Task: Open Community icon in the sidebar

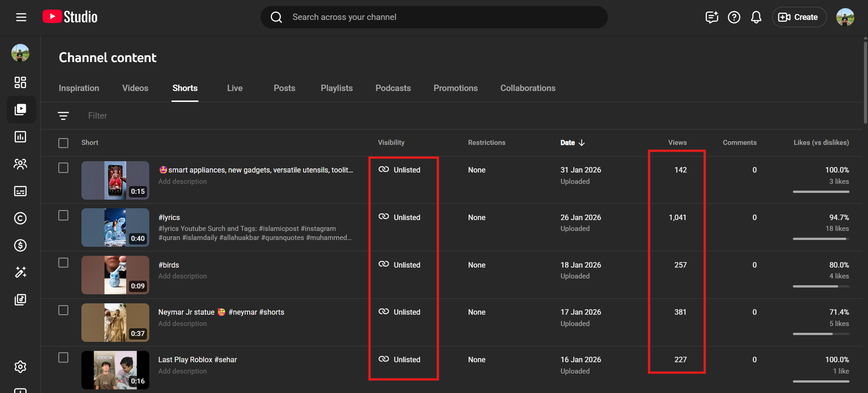Action: pyautogui.click(x=20, y=164)
